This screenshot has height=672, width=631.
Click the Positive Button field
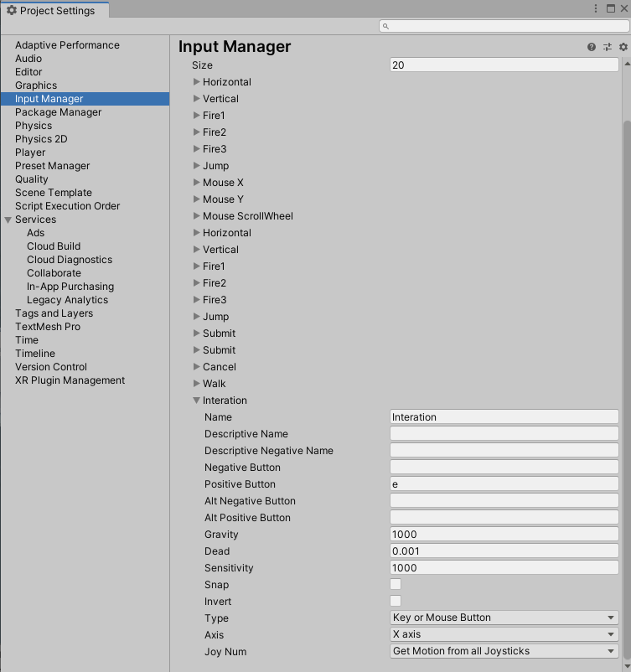[x=504, y=483]
